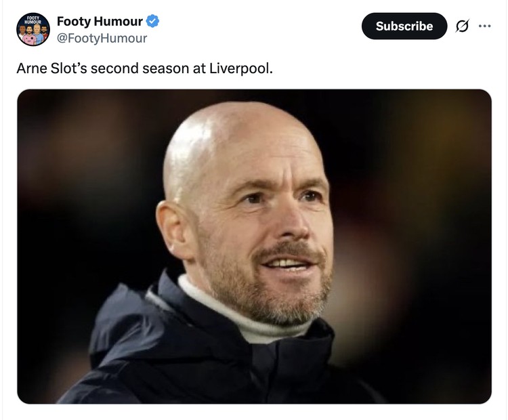Image resolution: width=508 pixels, height=420 pixels.
Task: Enlarge the tweet image to full view
Action: coord(254,247)
